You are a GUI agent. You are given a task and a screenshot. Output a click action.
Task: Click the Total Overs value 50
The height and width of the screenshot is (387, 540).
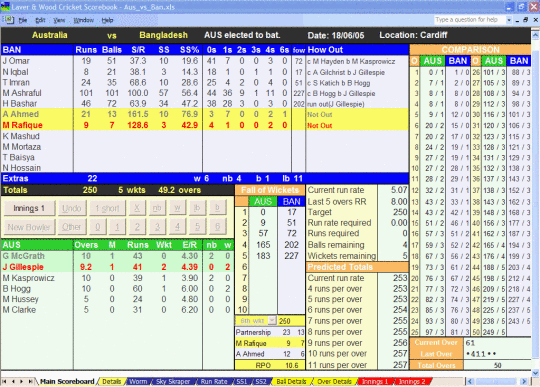coord(498,365)
